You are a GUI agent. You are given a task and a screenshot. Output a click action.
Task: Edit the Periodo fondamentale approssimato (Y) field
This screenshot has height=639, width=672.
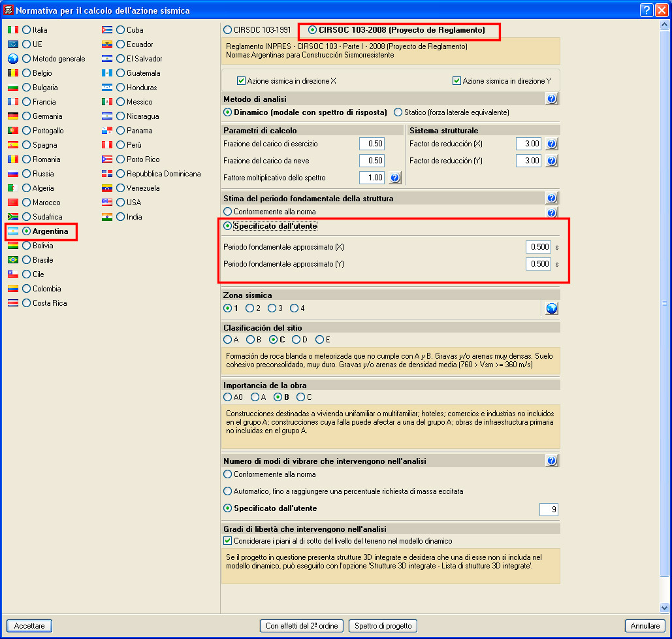point(538,264)
